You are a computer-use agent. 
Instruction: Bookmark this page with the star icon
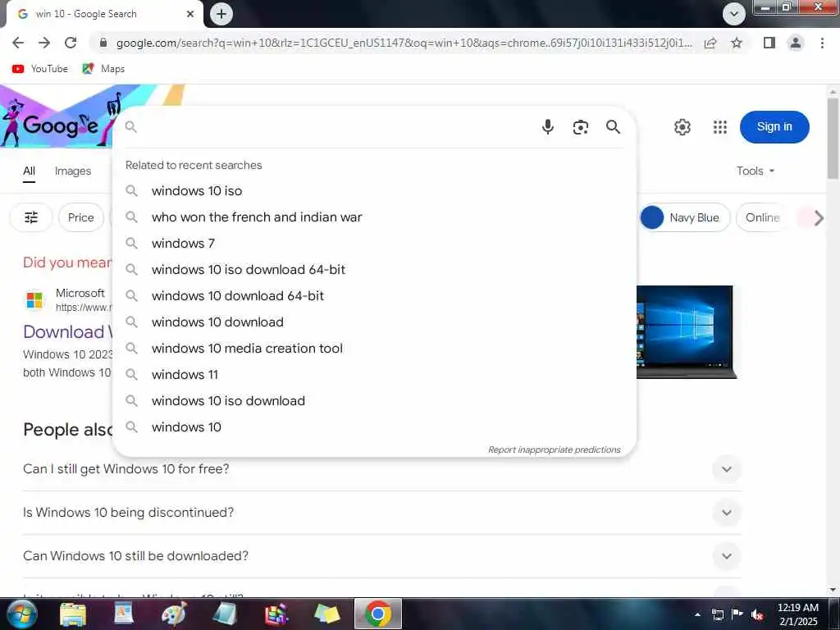coord(737,43)
